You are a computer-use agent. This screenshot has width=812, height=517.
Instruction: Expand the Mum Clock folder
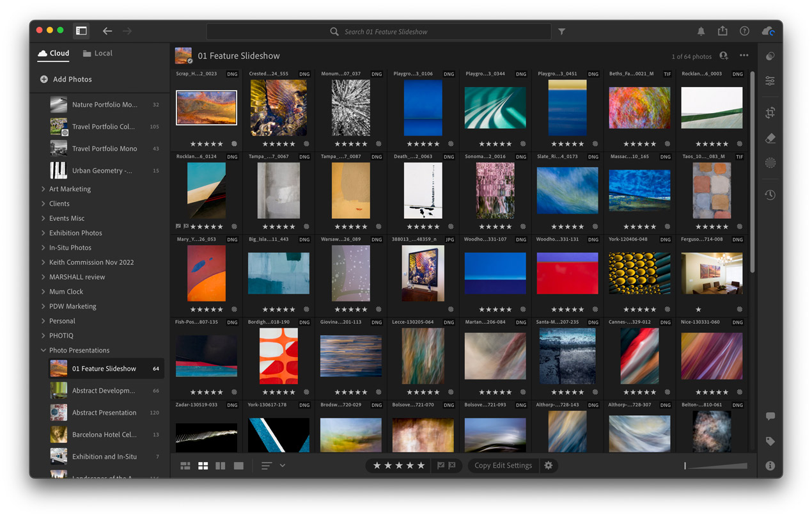(x=43, y=292)
